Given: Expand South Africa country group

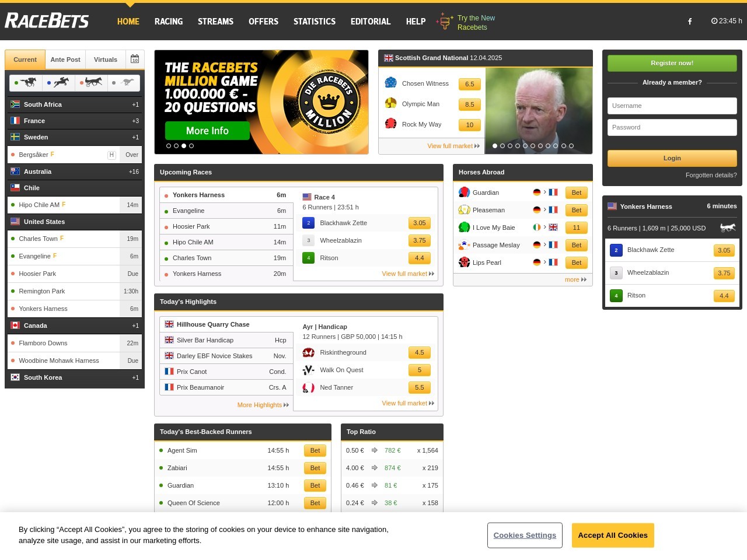Looking at the screenshot, I should (75, 104).
